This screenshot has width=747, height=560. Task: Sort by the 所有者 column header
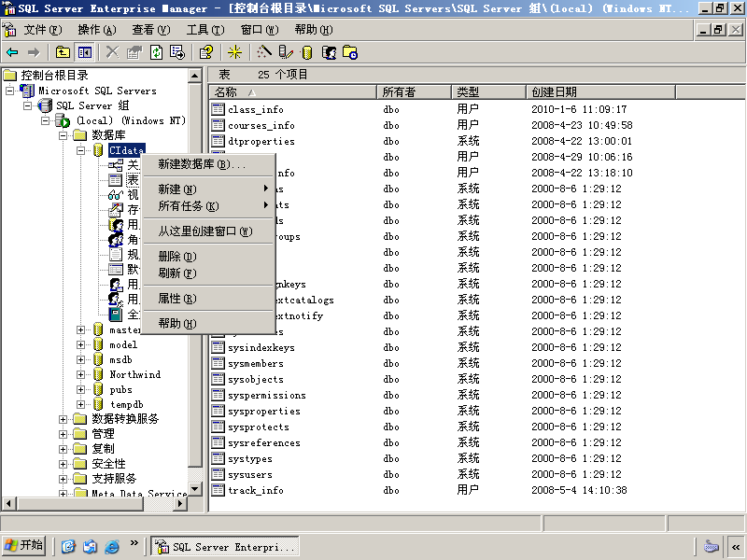click(x=414, y=91)
